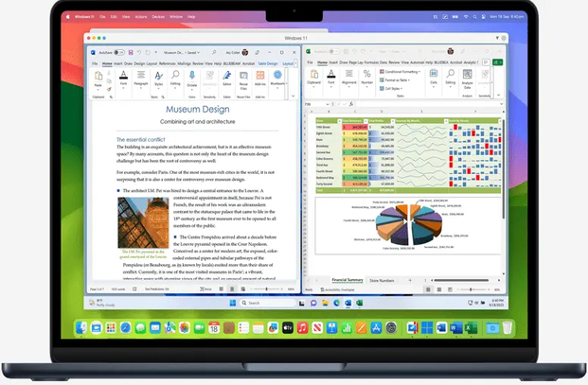Open the Editing menu in Word ribbon
588x385 pixels.
click(x=175, y=79)
